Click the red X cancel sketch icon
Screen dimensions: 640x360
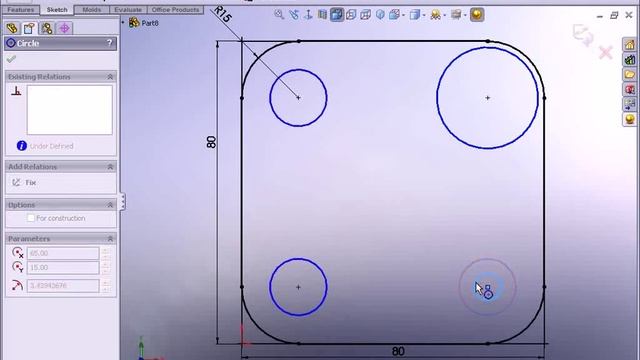tap(606, 52)
